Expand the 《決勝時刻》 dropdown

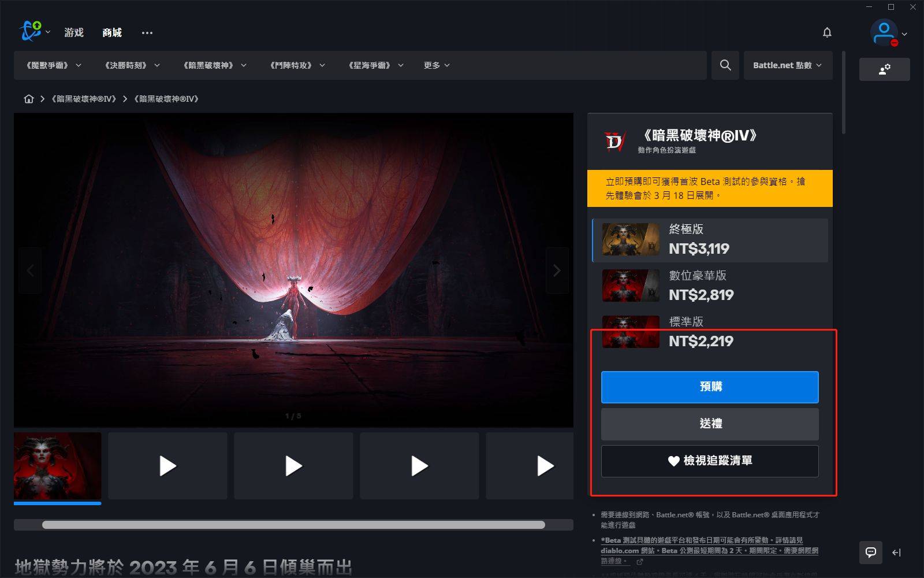pos(132,65)
